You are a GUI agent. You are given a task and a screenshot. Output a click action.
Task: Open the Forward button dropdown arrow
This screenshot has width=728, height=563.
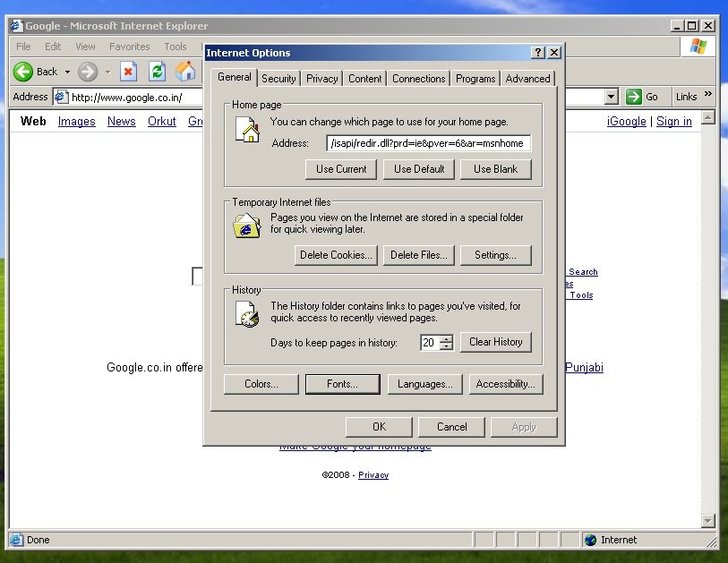point(108,72)
